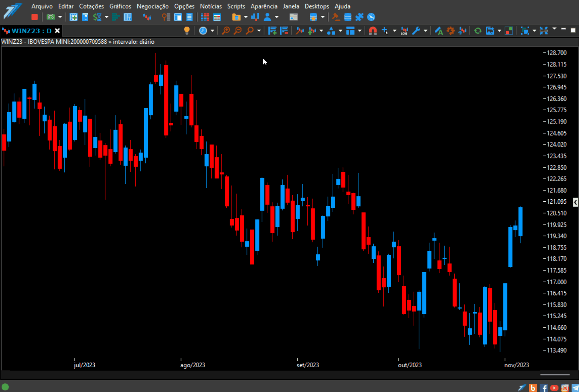The width and height of the screenshot is (579, 392).
Task: Click the red stop button in the toolbar
Action: 34,17
